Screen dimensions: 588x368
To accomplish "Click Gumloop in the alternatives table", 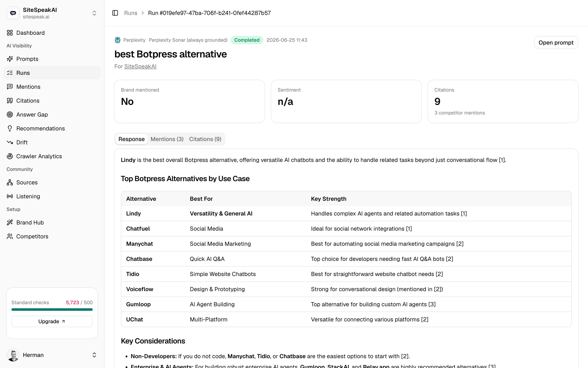I will (x=138, y=304).
